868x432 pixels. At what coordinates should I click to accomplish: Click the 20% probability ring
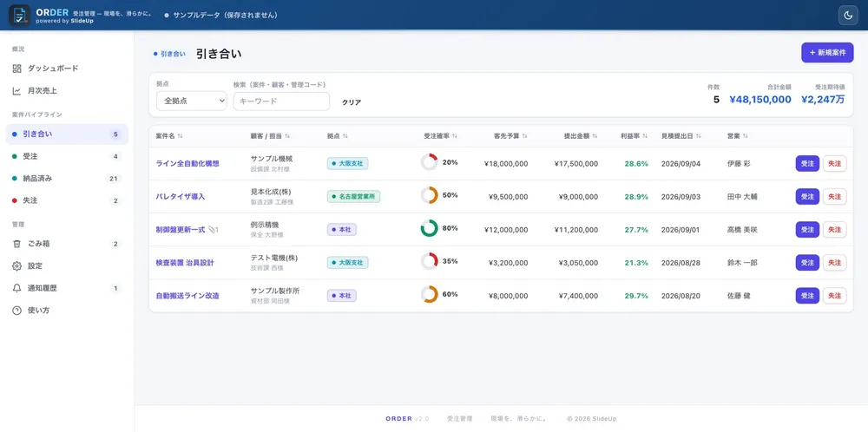coord(429,162)
